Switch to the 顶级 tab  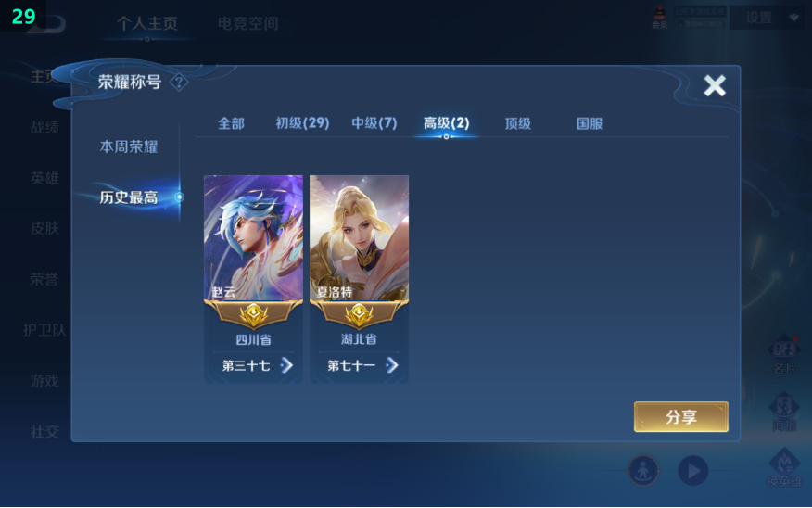click(518, 123)
